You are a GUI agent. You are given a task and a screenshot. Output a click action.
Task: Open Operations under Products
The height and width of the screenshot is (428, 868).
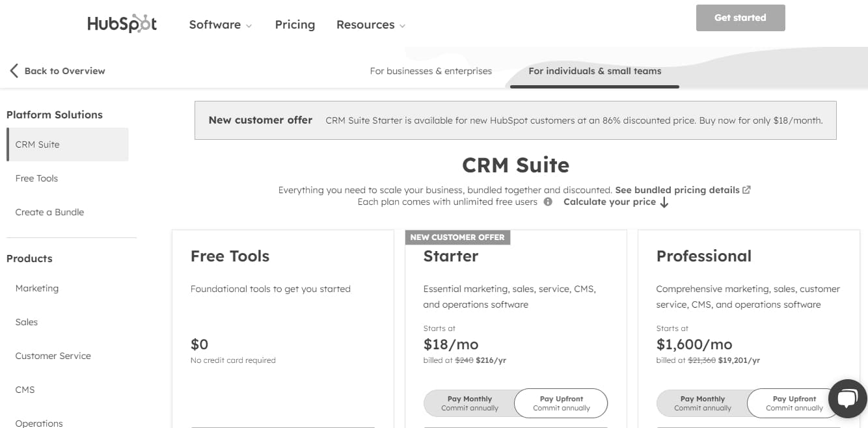point(39,423)
